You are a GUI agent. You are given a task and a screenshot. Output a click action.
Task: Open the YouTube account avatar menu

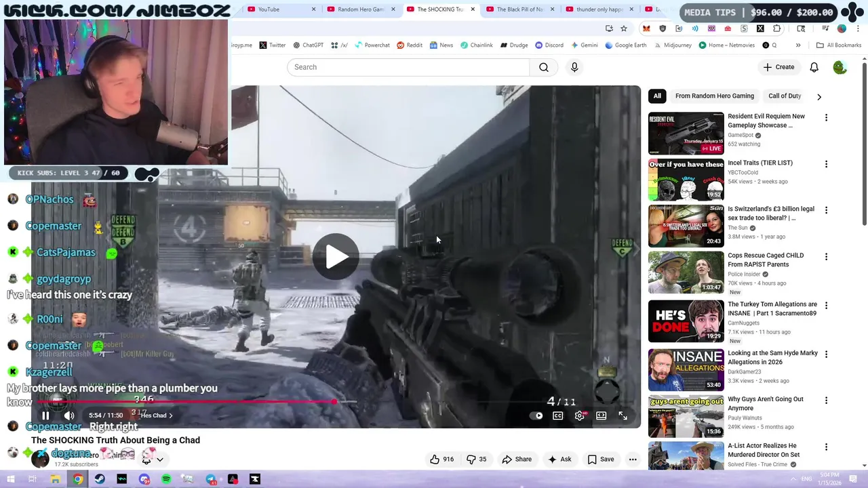[840, 67]
